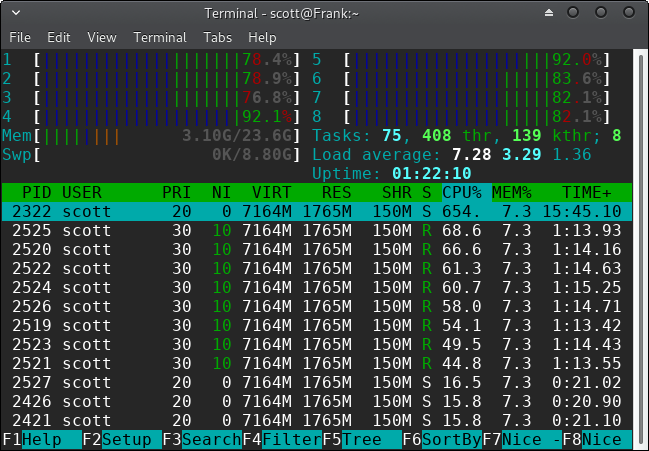Click the F4 Filter function button
The image size is (649, 451).
282,439
